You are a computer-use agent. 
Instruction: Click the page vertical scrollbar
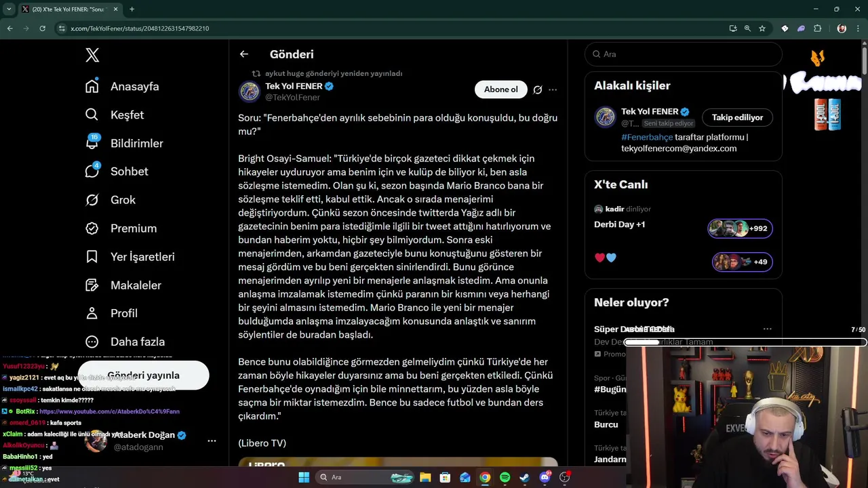coord(865,61)
